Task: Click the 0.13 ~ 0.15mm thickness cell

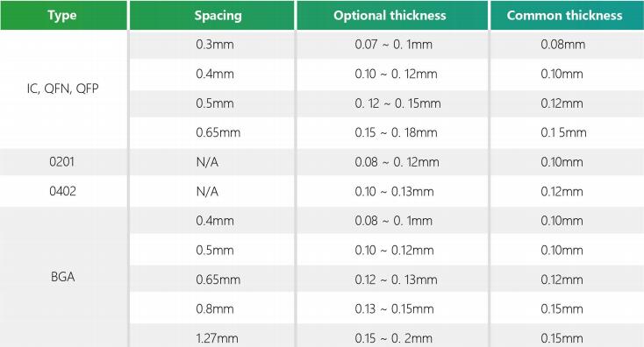Action: click(392, 308)
